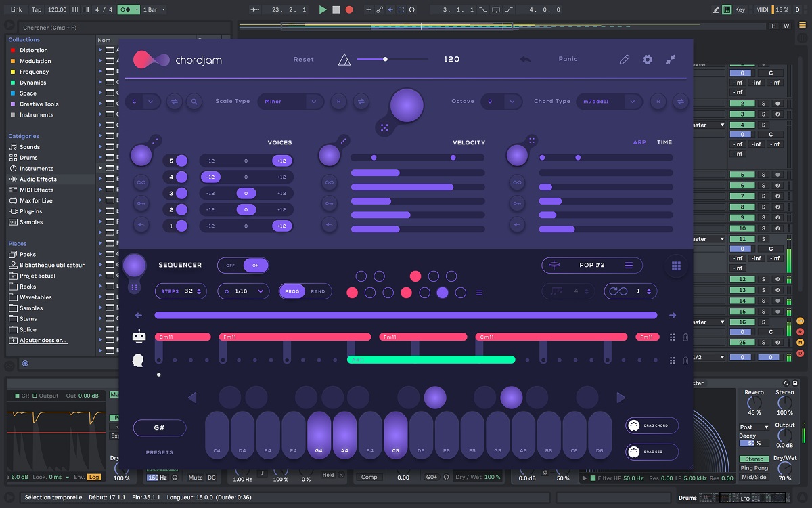Toggle voice 3 on/off switch
The width and height of the screenshot is (812, 508).
(181, 194)
